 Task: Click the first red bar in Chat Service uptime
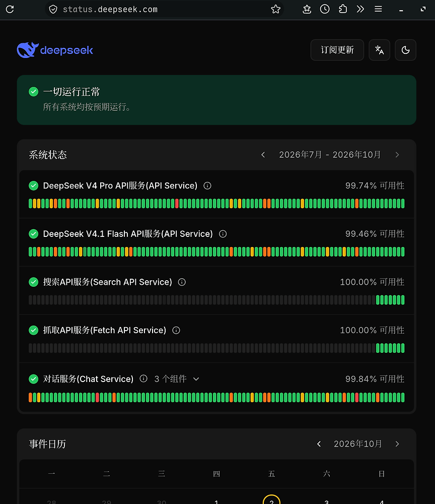pyautogui.click(x=97, y=398)
